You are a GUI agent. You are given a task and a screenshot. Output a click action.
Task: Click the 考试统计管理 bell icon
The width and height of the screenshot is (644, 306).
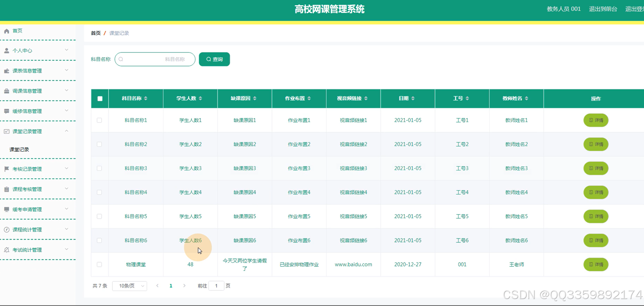click(7, 250)
